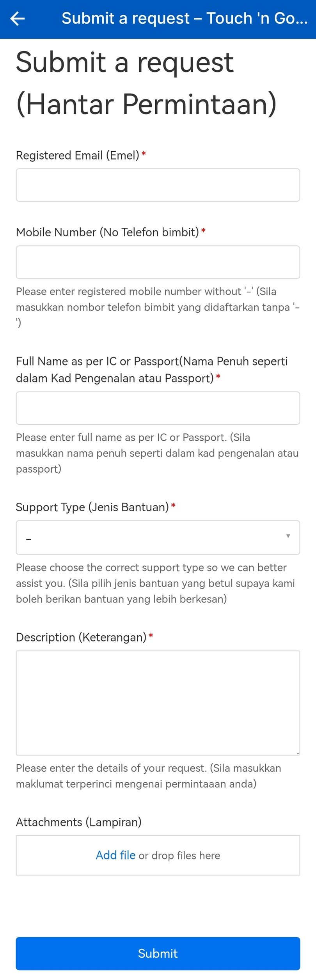The image size is (316, 980).
Task: Click the Full Name as per IC label
Action: tap(151, 369)
